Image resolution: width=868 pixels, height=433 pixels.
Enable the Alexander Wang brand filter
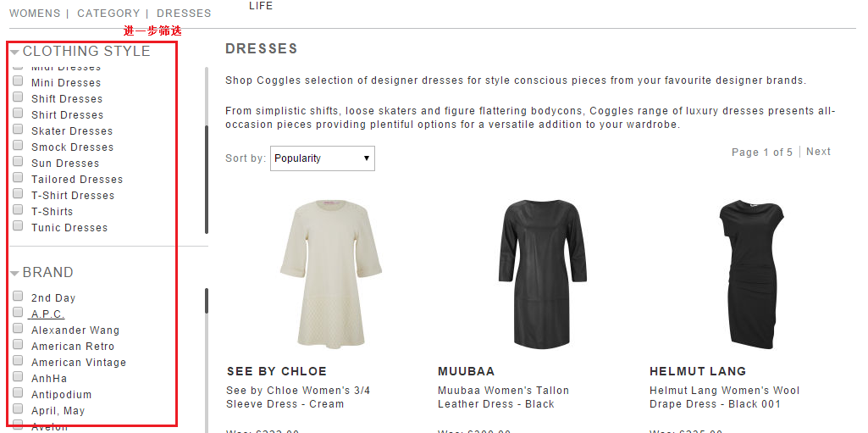(x=18, y=328)
